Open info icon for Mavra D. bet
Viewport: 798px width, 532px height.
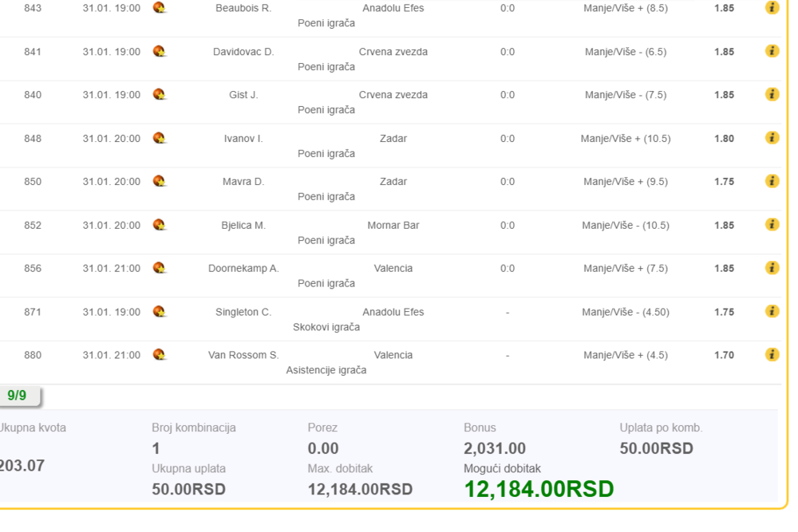772,181
